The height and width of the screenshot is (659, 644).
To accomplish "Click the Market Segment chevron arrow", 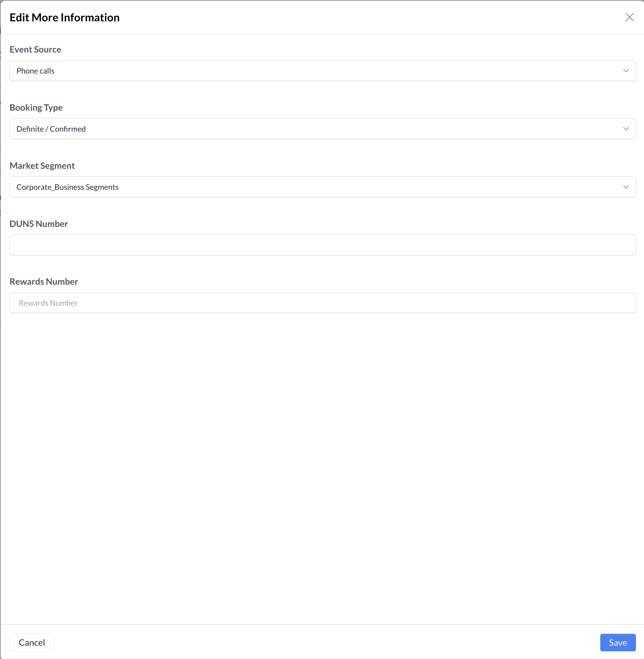I will (x=626, y=187).
